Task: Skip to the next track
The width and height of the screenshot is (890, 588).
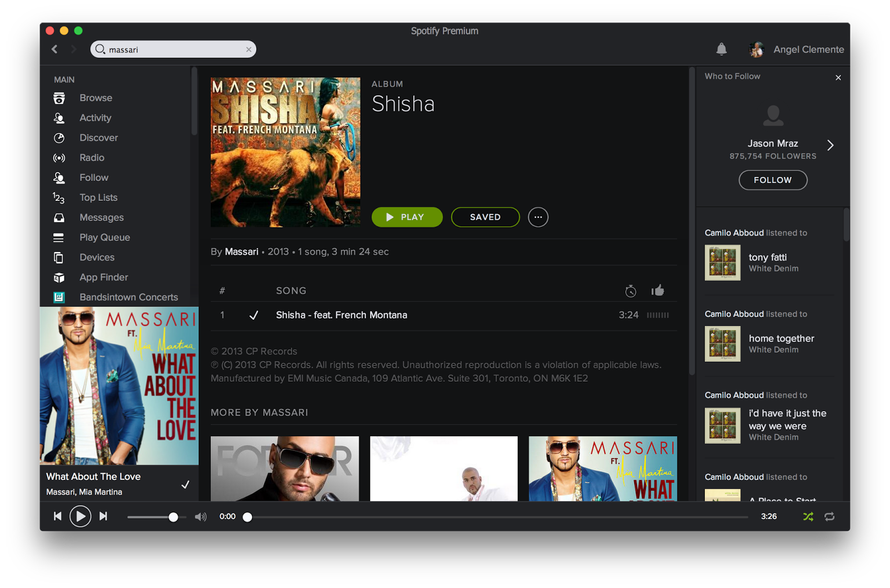Action: point(103,516)
